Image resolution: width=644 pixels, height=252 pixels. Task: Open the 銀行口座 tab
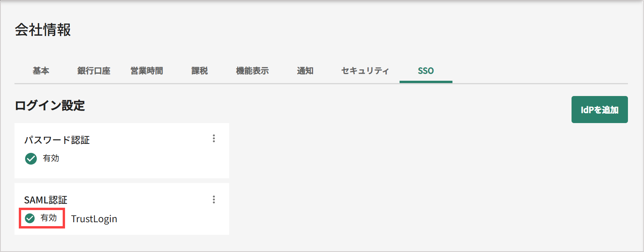(x=94, y=71)
